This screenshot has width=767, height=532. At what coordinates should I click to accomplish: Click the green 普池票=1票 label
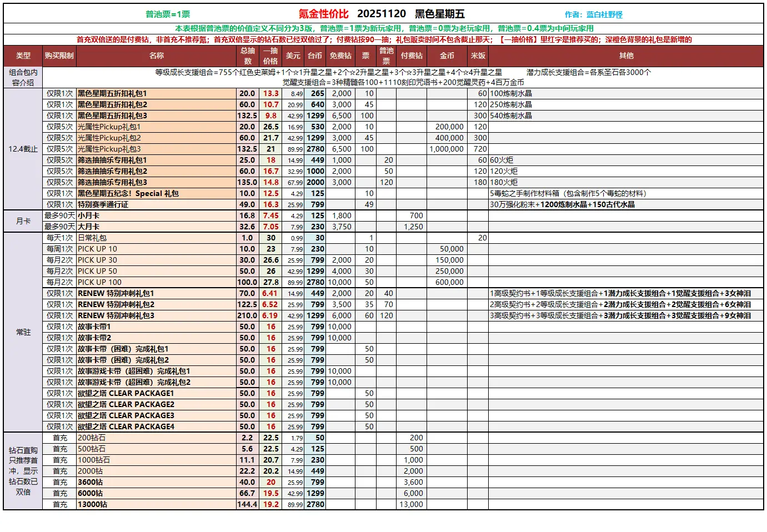tap(168, 14)
